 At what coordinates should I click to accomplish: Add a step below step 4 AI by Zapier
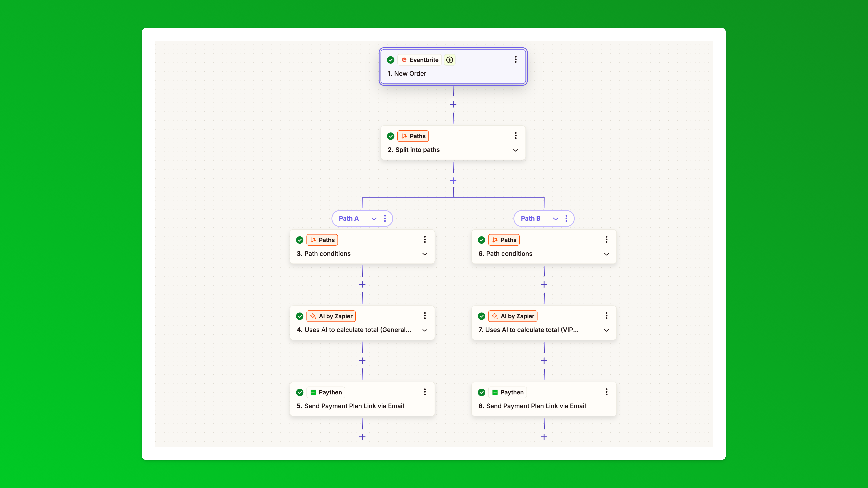(362, 361)
